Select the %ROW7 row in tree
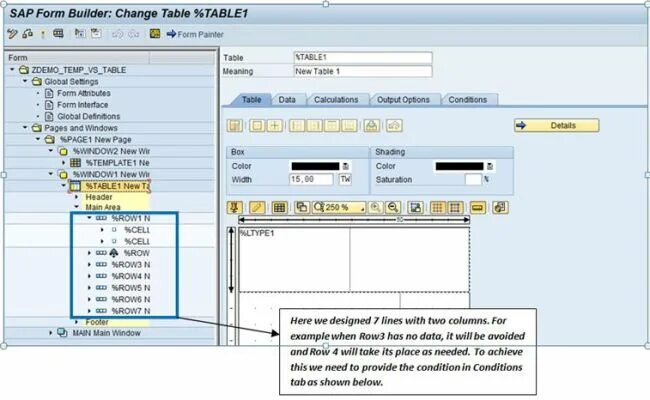Screen dimensions: 650x400 (x=131, y=311)
